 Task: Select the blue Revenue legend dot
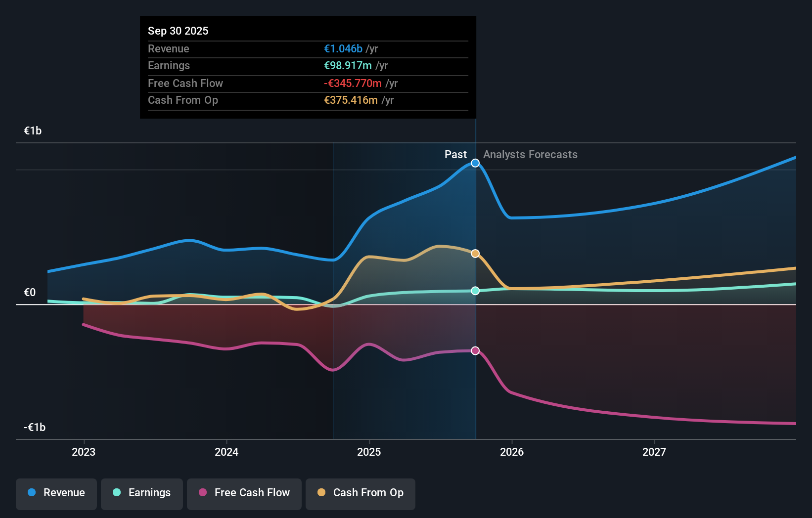[x=31, y=493]
